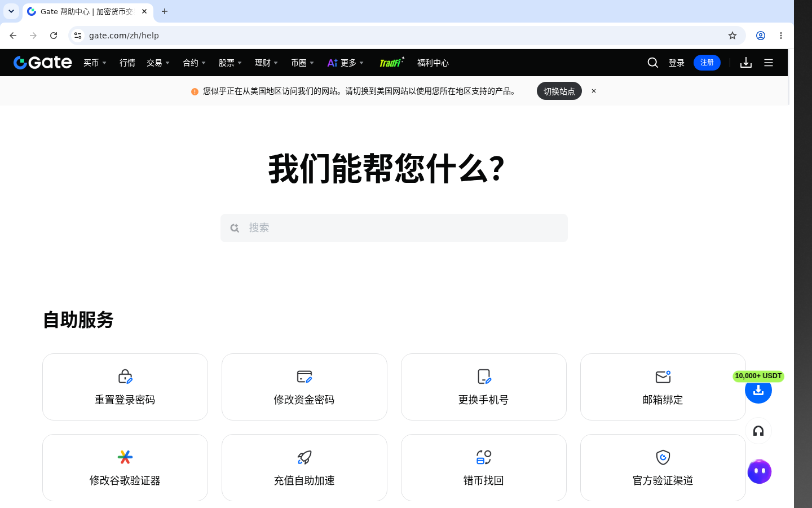Open the 官方验证渠道 card
Screen dimensions: 812x508
click(663, 467)
